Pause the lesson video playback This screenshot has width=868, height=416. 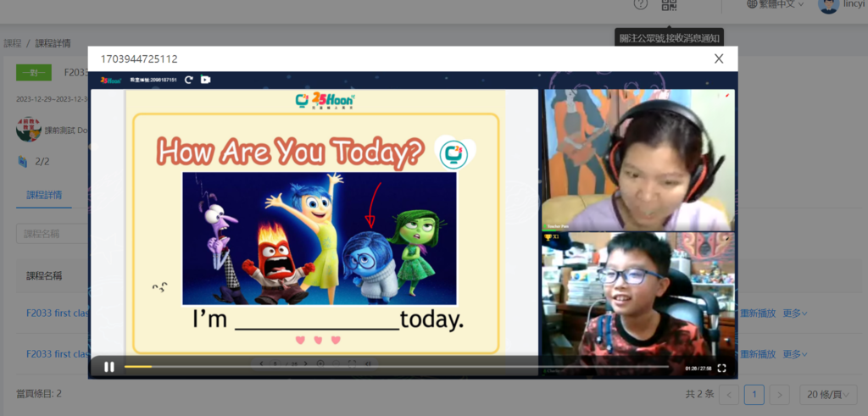point(109,367)
